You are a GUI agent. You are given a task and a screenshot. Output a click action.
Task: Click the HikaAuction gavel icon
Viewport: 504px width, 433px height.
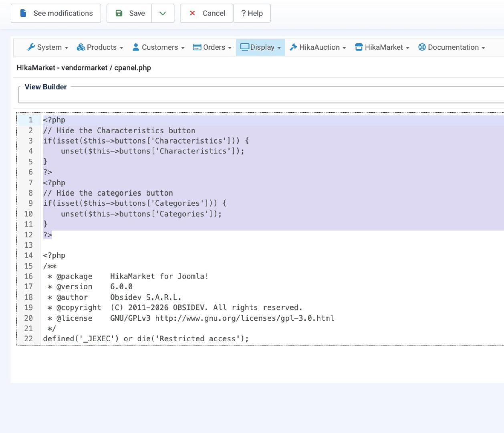point(293,47)
